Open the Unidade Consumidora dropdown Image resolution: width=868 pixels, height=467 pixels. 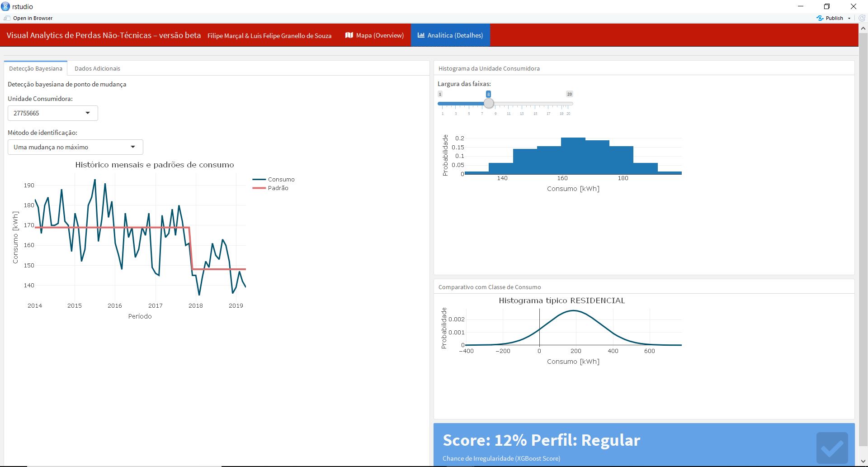pyautogui.click(x=53, y=113)
